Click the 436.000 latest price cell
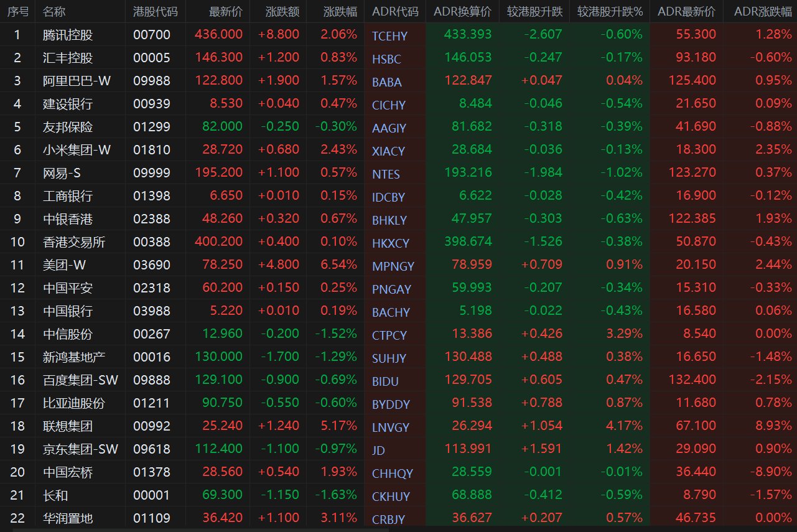Viewport: 797px width, 532px height. (x=218, y=35)
